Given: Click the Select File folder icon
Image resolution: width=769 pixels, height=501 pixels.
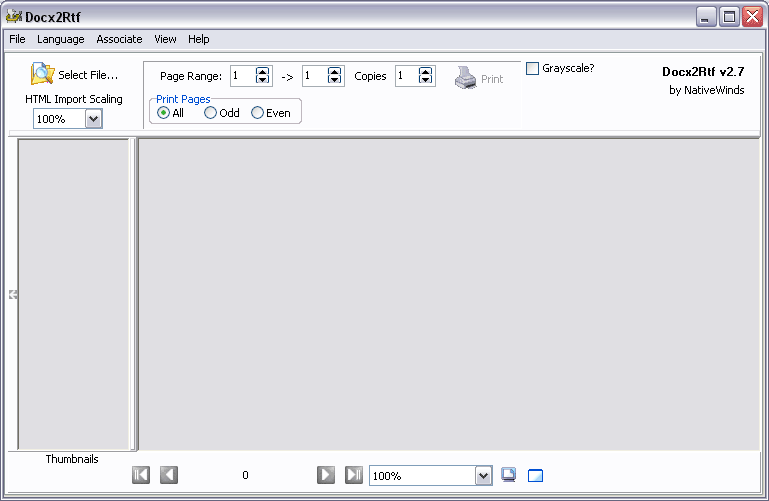Looking at the screenshot, I should click(42, 74).
